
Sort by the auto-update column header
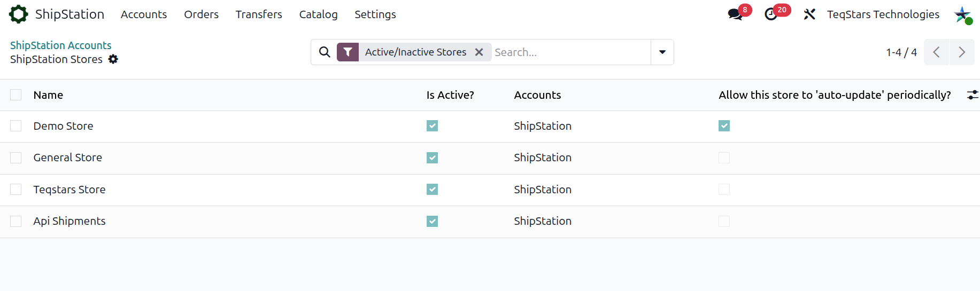[x=835, y=95]
